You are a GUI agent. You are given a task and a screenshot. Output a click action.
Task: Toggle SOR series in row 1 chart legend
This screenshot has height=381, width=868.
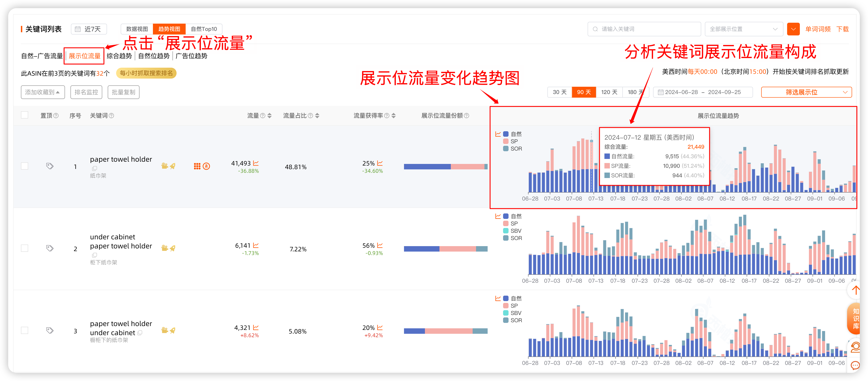513,148
